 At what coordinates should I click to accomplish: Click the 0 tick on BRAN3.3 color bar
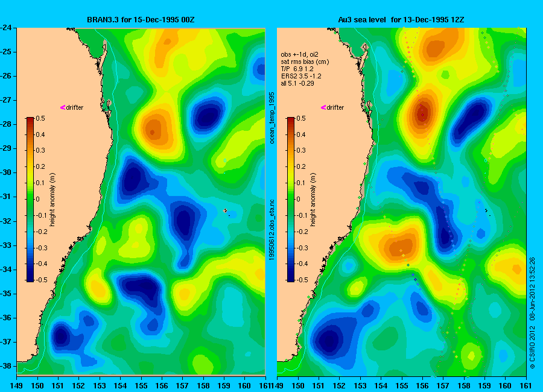click(x=38, y=199)
